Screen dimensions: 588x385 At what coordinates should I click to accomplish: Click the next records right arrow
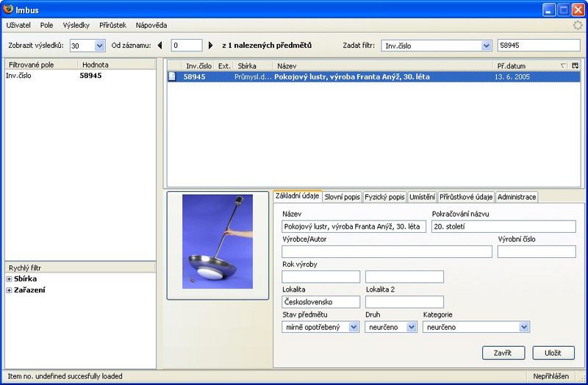(211, 46)
